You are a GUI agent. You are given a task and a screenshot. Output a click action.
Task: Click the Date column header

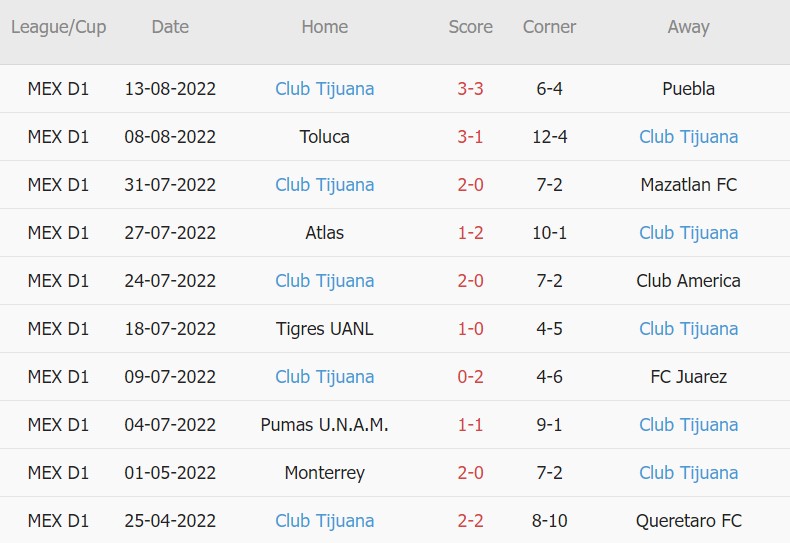coord(170,27)
